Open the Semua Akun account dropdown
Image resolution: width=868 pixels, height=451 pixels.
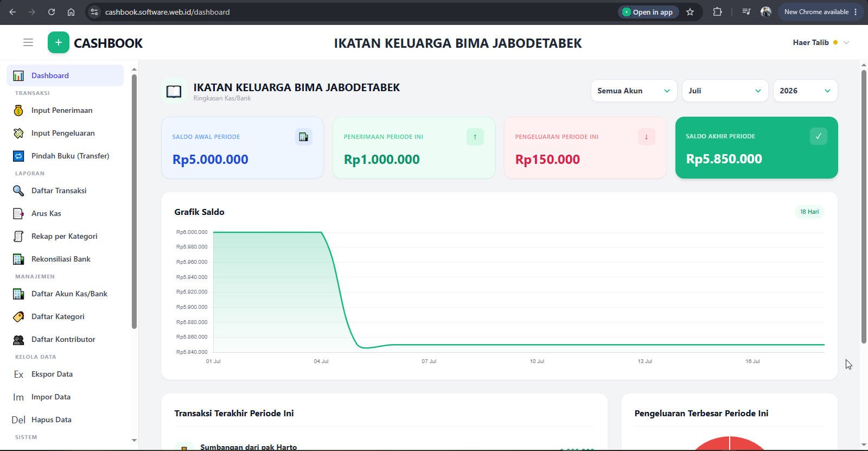pos(634,91)
